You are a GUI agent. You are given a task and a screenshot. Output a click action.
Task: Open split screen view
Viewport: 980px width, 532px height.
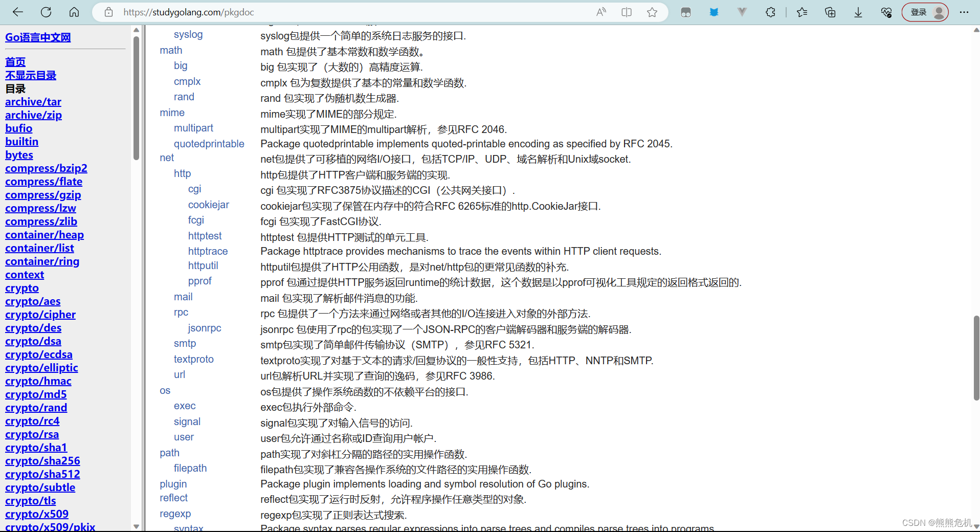click(x=626, y=12)
